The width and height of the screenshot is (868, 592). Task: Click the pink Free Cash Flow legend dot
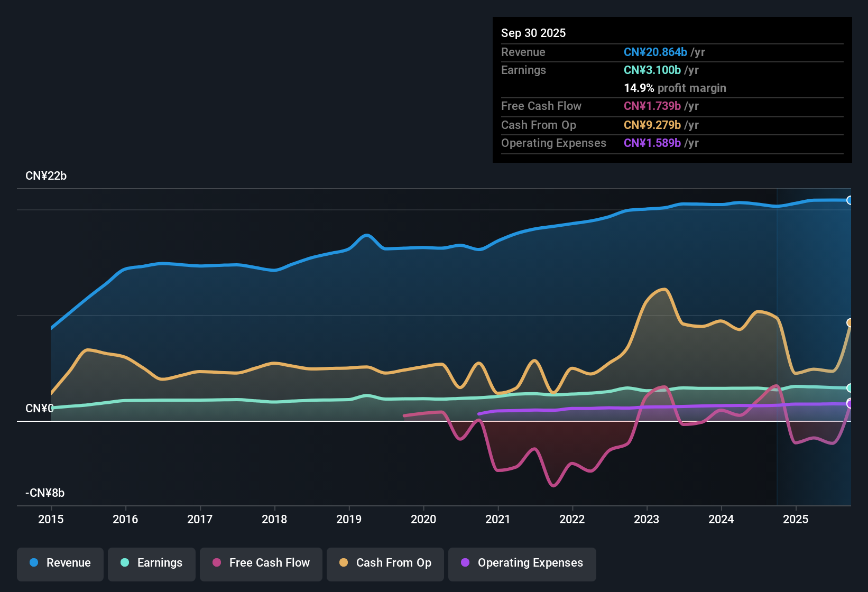216,563
